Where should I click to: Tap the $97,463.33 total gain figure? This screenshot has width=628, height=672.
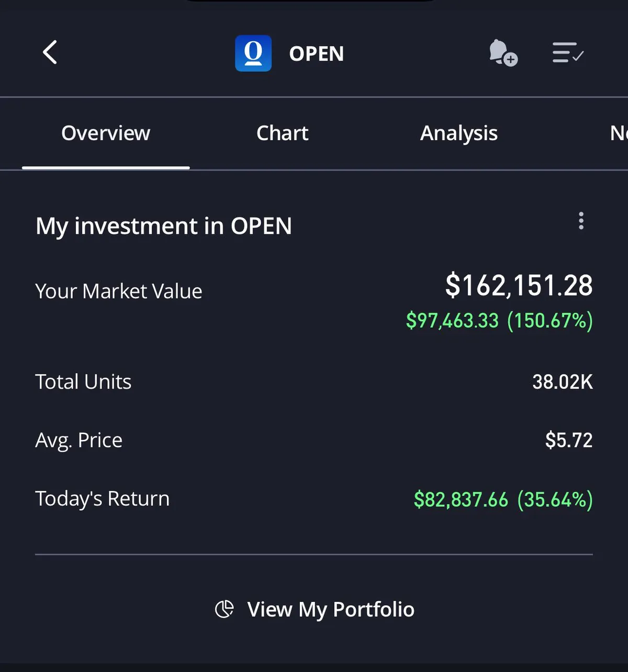pos(452,320)
